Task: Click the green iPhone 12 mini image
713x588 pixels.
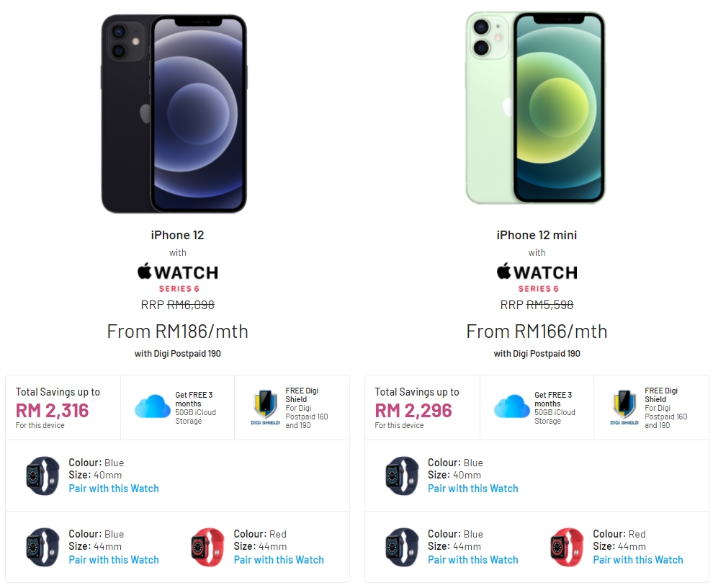Action: [x=535, y=108]
